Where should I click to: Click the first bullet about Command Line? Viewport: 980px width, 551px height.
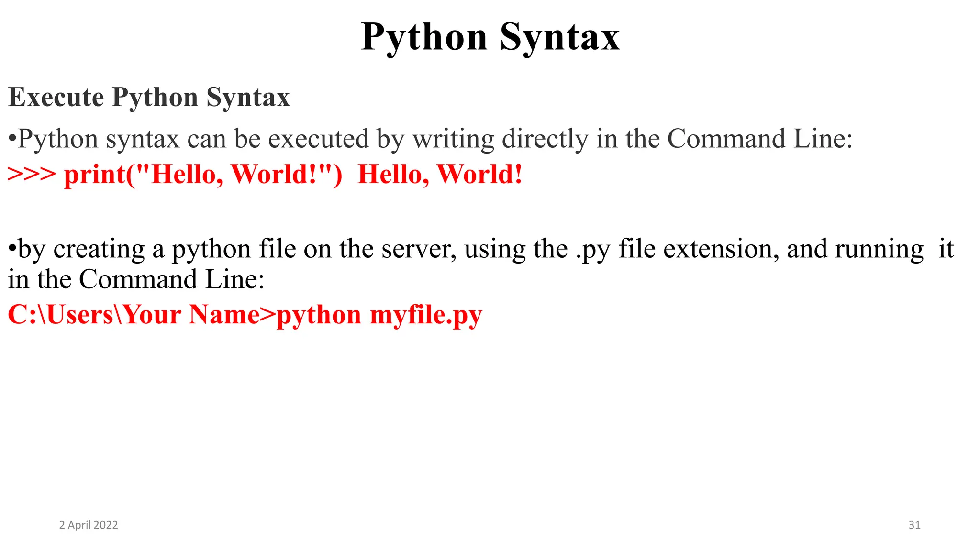[x=431, y=139]
